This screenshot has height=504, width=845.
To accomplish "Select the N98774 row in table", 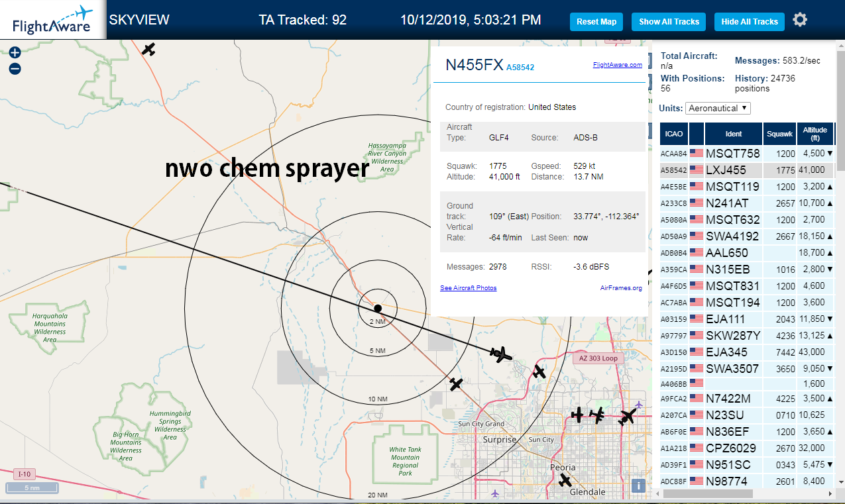I will pos(746,481).
